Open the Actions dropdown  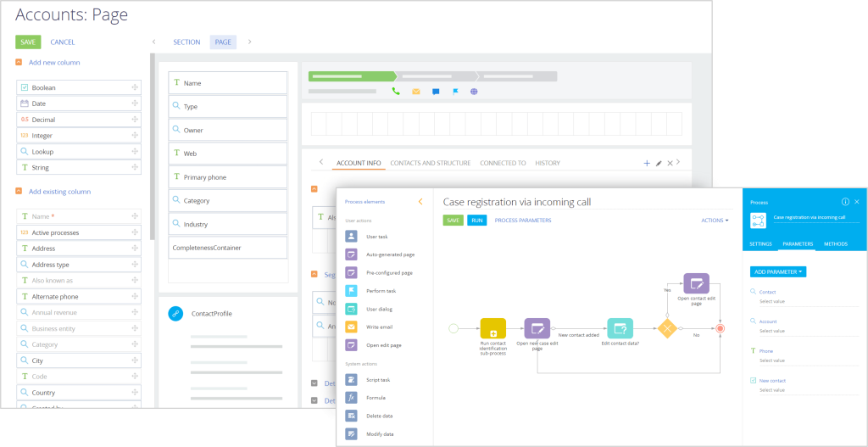coord(715,221)
